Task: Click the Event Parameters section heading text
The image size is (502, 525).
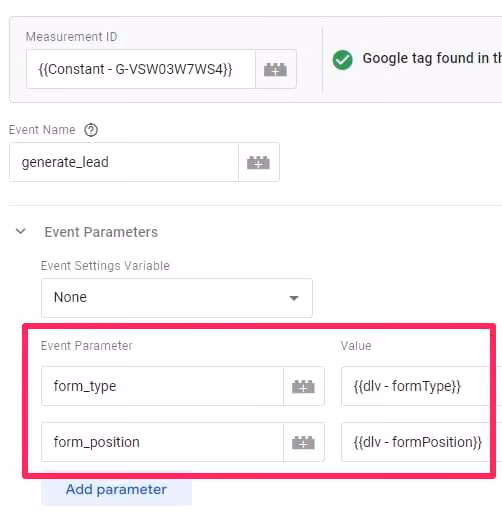Action: click(x=101, y=232)
